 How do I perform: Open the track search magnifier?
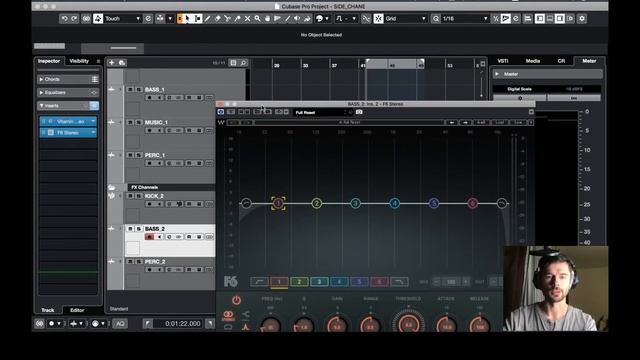coord(243,63)
